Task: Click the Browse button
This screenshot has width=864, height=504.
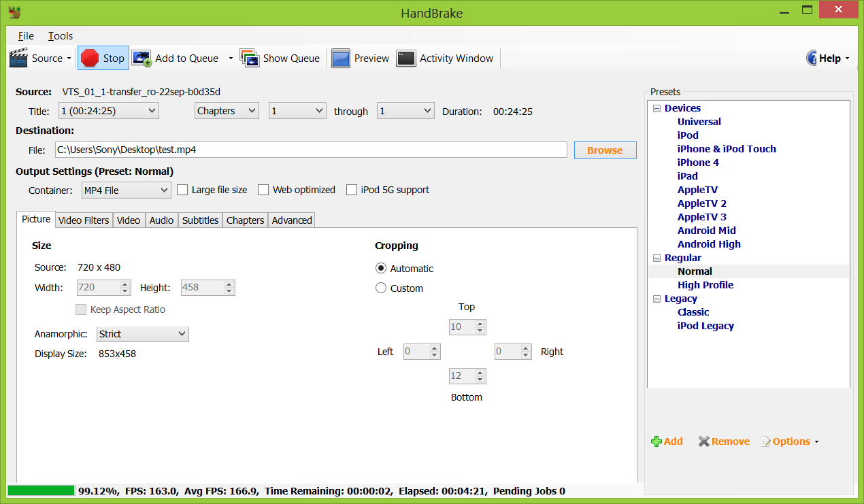Action: point(605,150)
